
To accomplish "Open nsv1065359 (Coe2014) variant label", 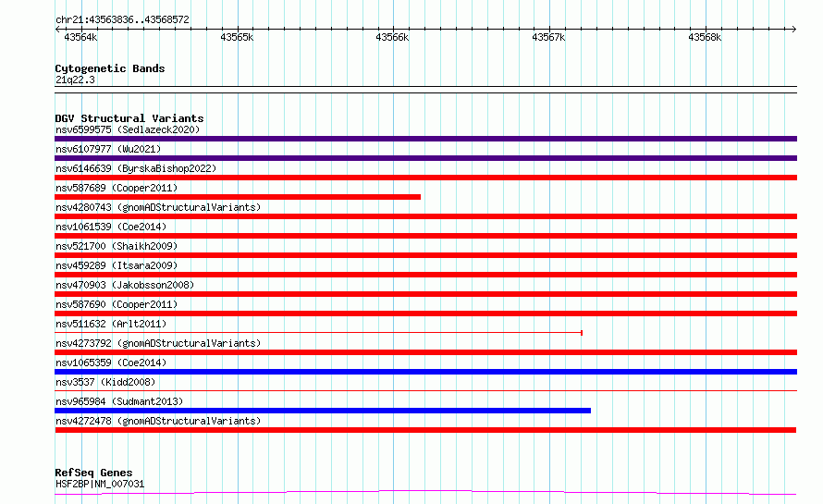I will click(111, 363).
